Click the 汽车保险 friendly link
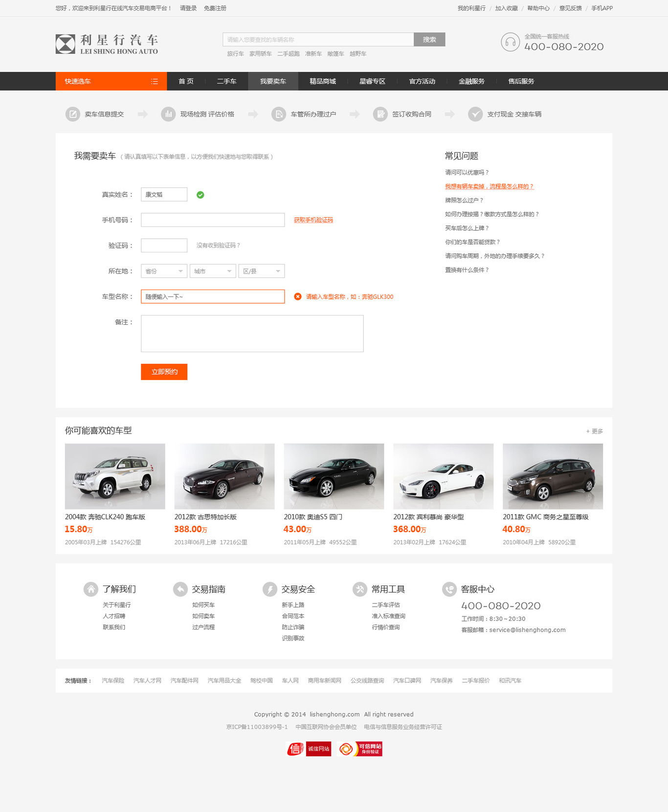This screenshot has width=668, height=812. point(113,681)
